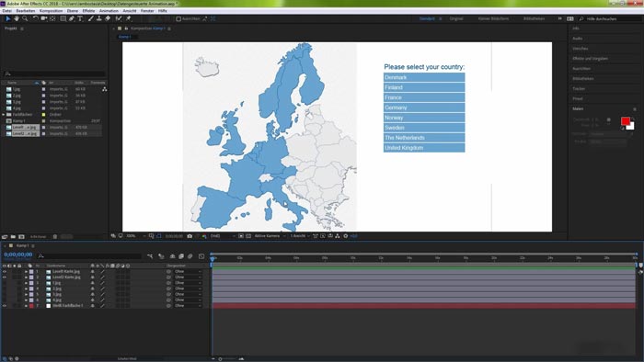Create a new folder in Project panel
The width and height of the screenshot is (644, 362).
[x=13, y=236]
